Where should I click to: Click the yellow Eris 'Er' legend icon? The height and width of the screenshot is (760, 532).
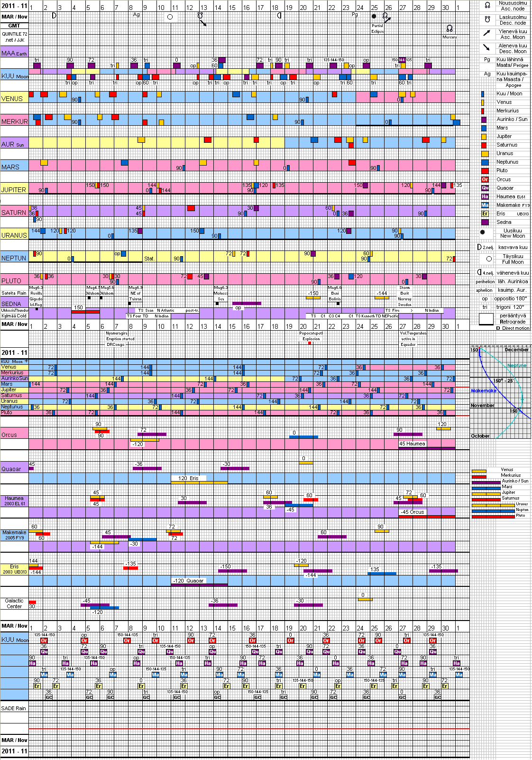click(485, 213)
